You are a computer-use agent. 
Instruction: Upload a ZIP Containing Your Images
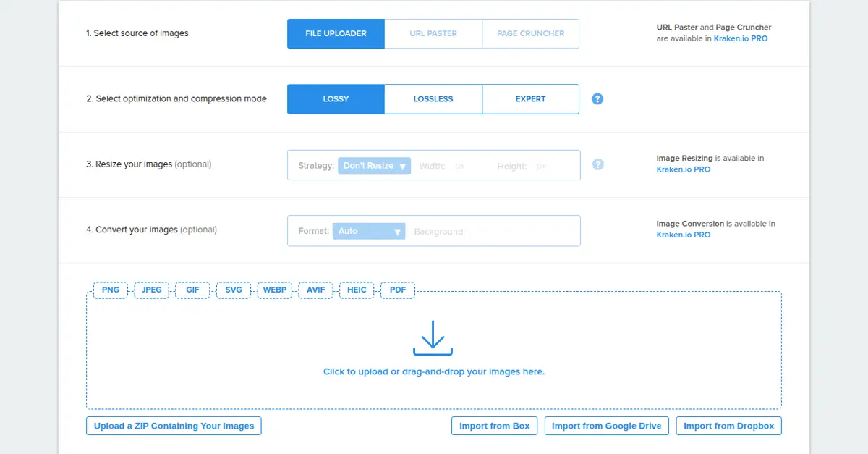174,426
